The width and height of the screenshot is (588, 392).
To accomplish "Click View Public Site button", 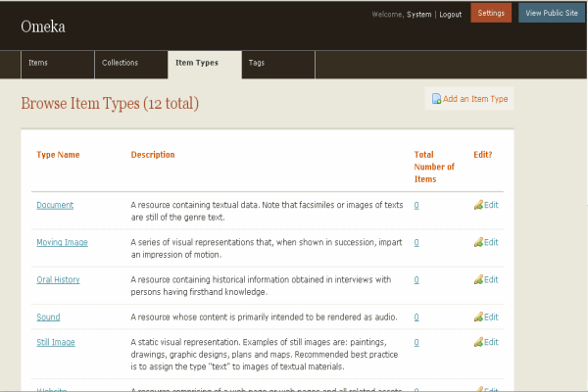I will point(553,14).
